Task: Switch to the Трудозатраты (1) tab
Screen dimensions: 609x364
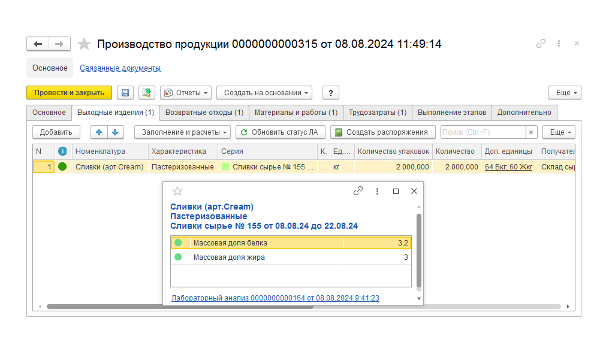Action: point(378,113)
